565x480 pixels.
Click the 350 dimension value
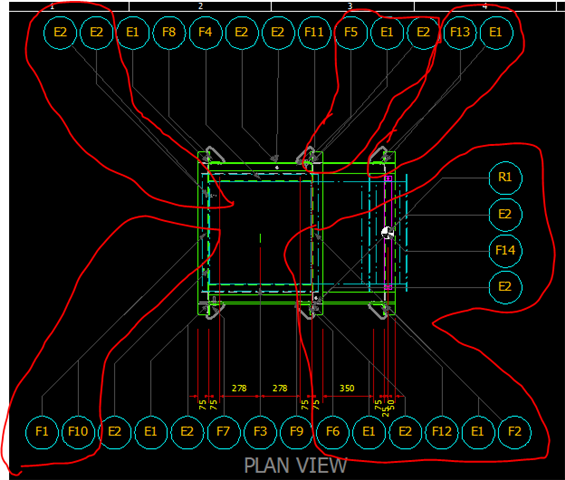(347, 388)
